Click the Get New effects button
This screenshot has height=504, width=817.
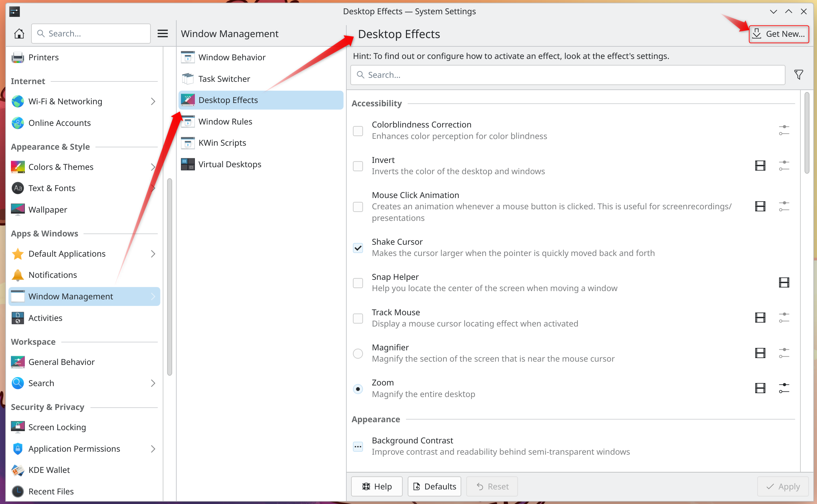pos(779,33)
